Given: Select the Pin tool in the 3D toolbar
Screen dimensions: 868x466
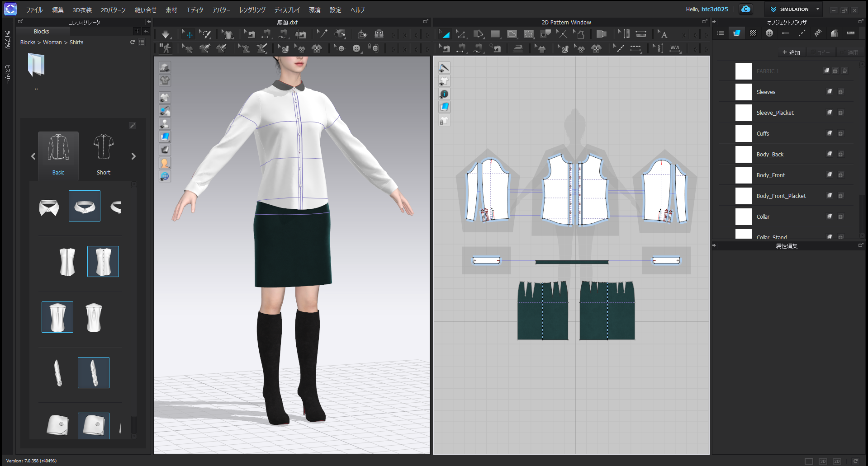Looking at the screenshot, I should [x=323, y=33].
